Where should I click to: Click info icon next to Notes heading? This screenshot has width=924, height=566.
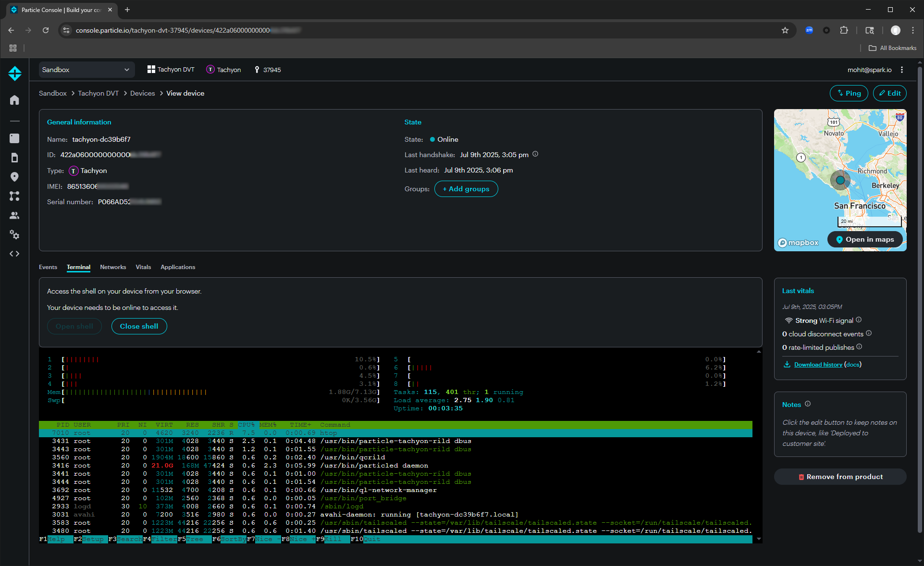coord(808,404)
